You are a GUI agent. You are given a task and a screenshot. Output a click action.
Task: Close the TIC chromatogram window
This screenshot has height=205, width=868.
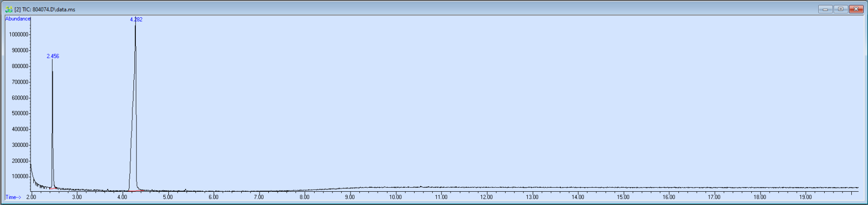pos(856,9)
